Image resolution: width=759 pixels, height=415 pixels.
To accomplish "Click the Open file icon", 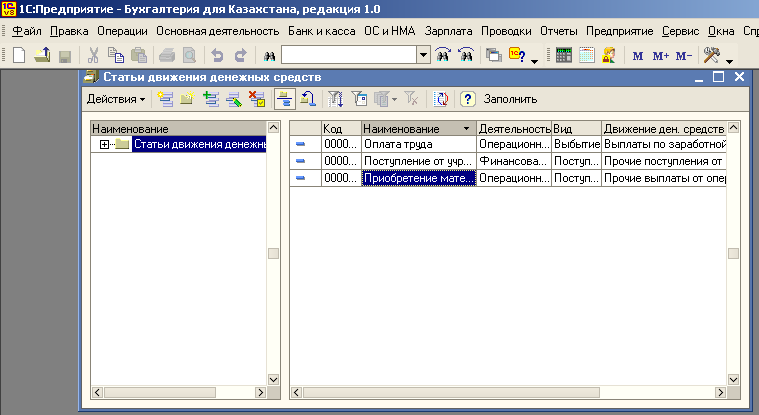I will (x=42, y=55).
